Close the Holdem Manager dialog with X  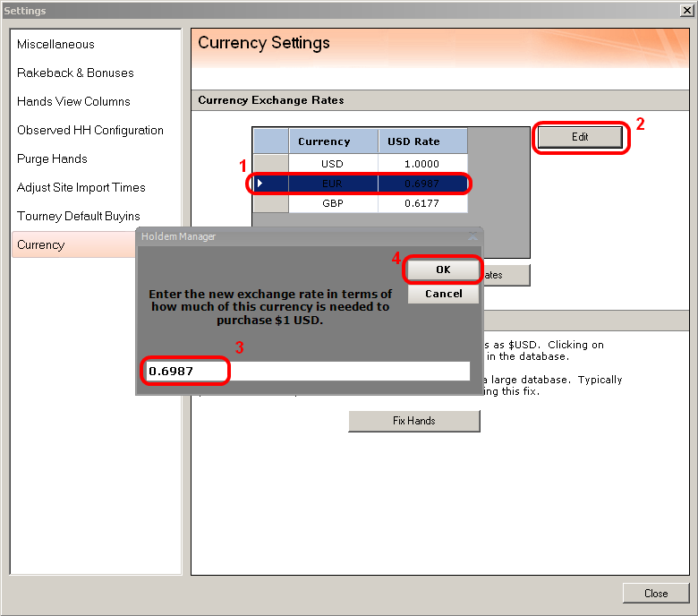point(472,236)
